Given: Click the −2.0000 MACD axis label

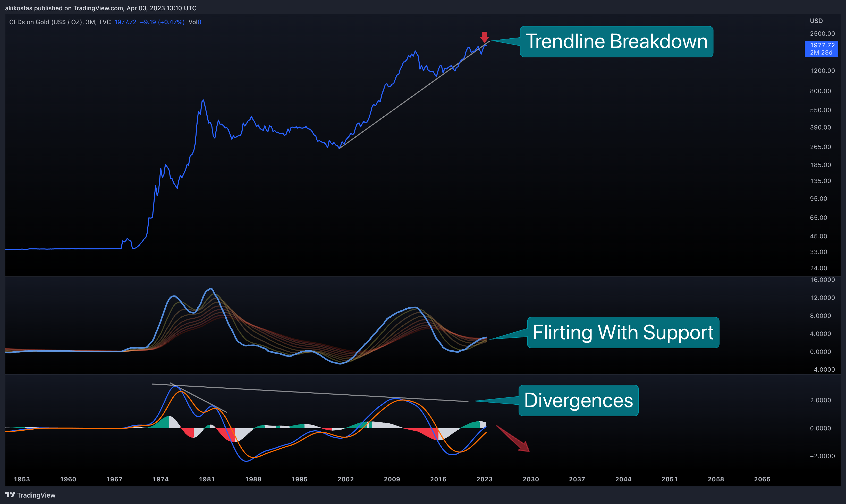Looking at the screenshot, I should point(822,456).
